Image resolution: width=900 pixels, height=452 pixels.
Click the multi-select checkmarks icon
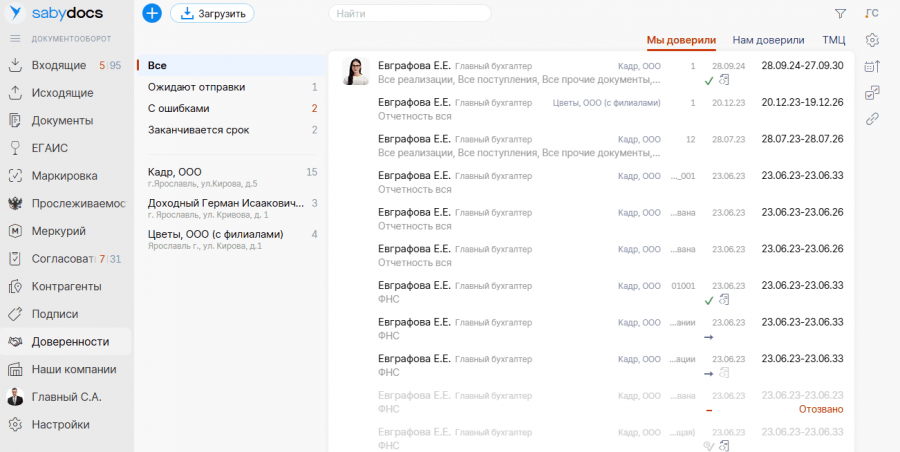coord(872,92)
